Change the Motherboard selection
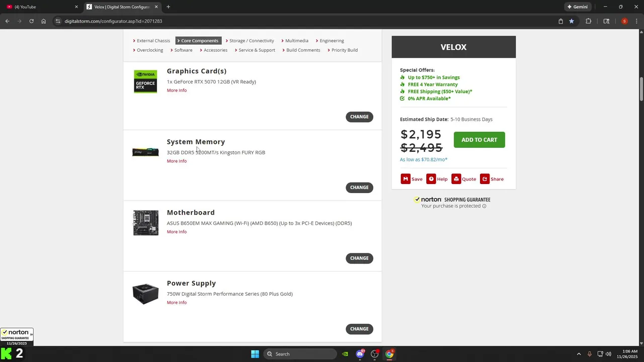Viewport: 644px width, 362px height. pos(359,258)
